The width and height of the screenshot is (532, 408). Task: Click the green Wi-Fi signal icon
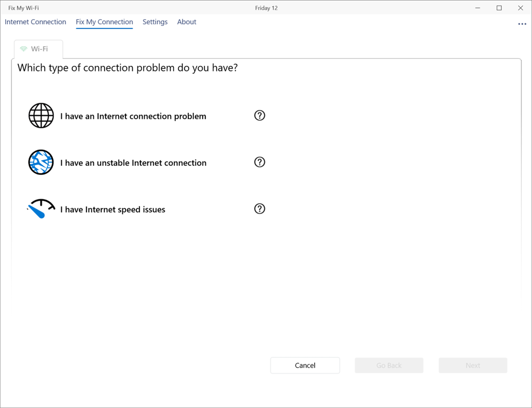(x=23, y=49)
